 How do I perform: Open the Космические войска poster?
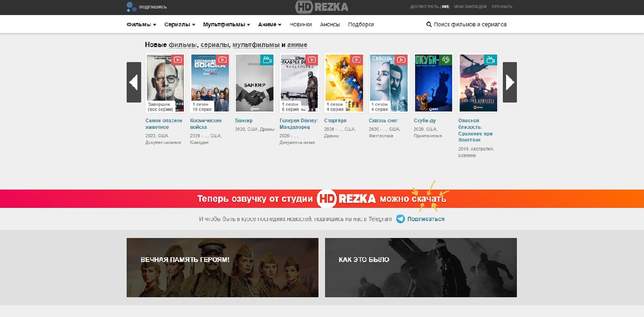click(210, 82)
